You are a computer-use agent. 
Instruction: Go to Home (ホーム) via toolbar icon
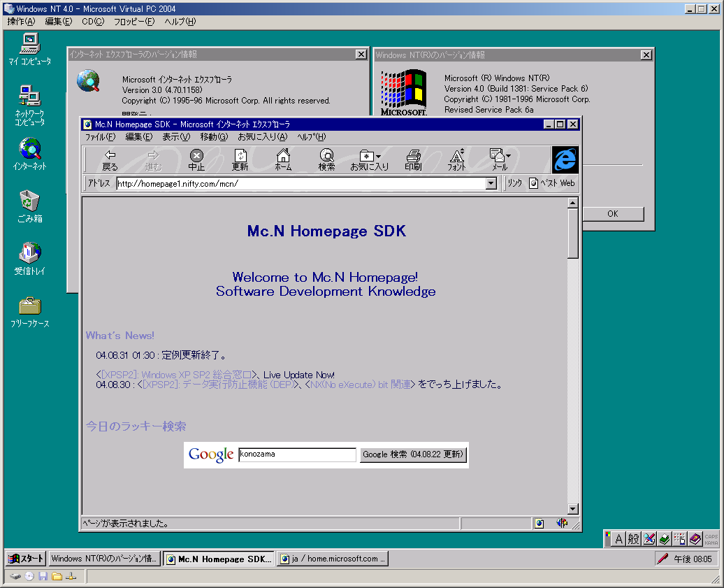pyautogui.click(x=283, y=160)
